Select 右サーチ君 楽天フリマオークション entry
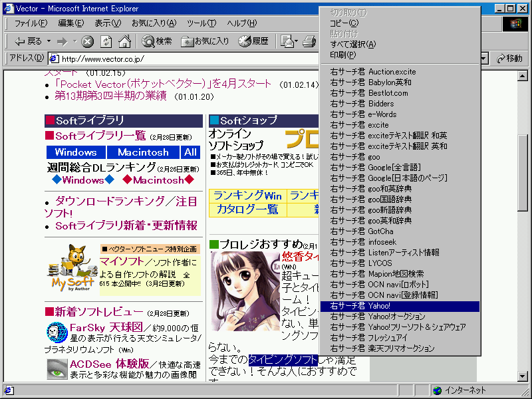The height and width of the screenshot is (399, 532). pyautogui.click(x=400, y=348)
